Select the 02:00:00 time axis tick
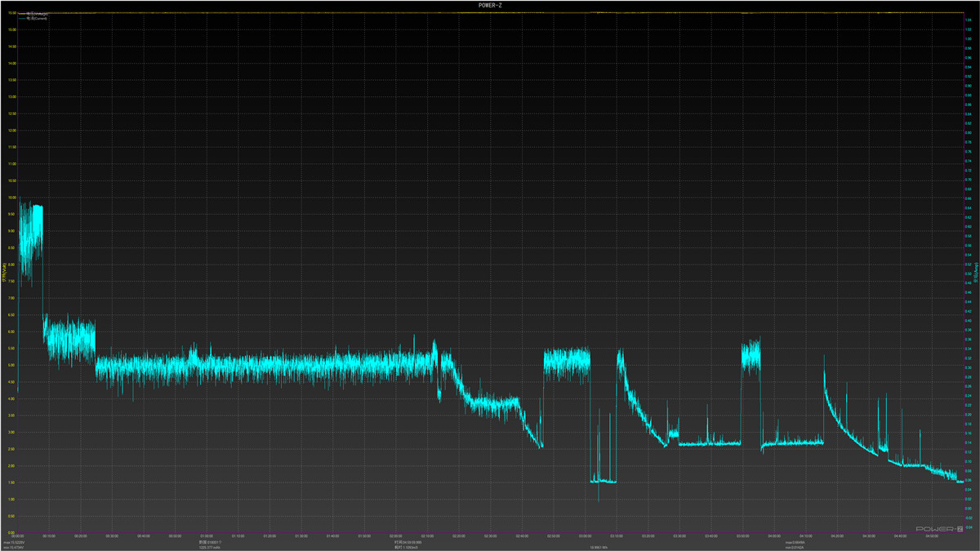The height and width of the screenshot is (551, 980). 394,536
